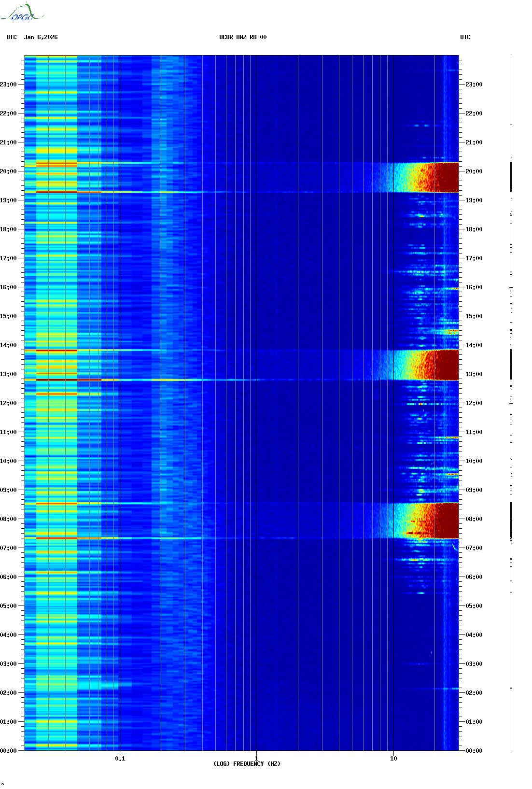
Task: Click the 02:00 label on the right axis
Action: click(x=474, y=693)
